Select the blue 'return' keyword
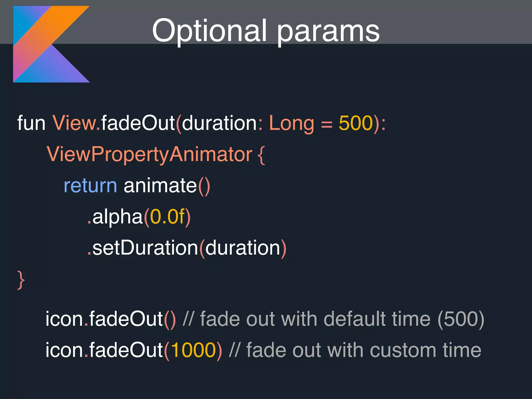This screenshot has height=399, width=532. pyautogui.click(x=90, y=186)
